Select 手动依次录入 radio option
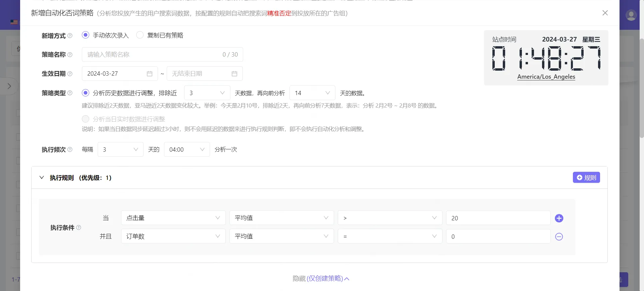Viewport: 644px width, 291px height. (105, 35)
